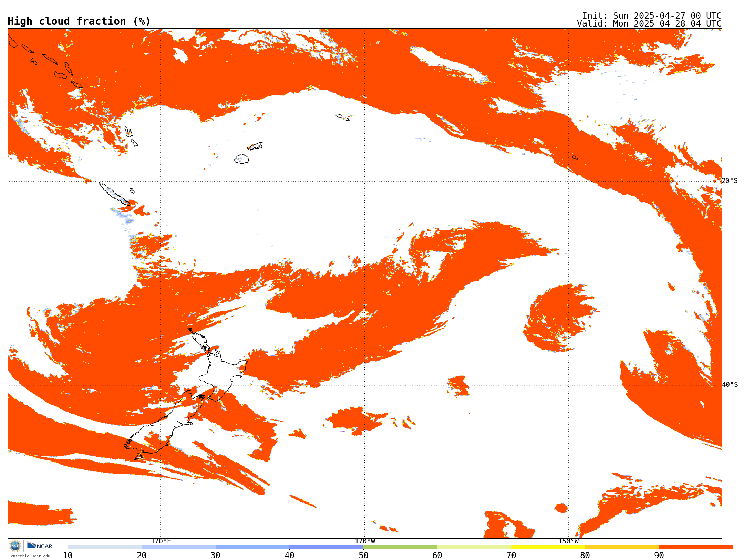The height and width of the screenshot is (560, 744).
Task: Click the 20°S latitude label
Action: [730, 181]
